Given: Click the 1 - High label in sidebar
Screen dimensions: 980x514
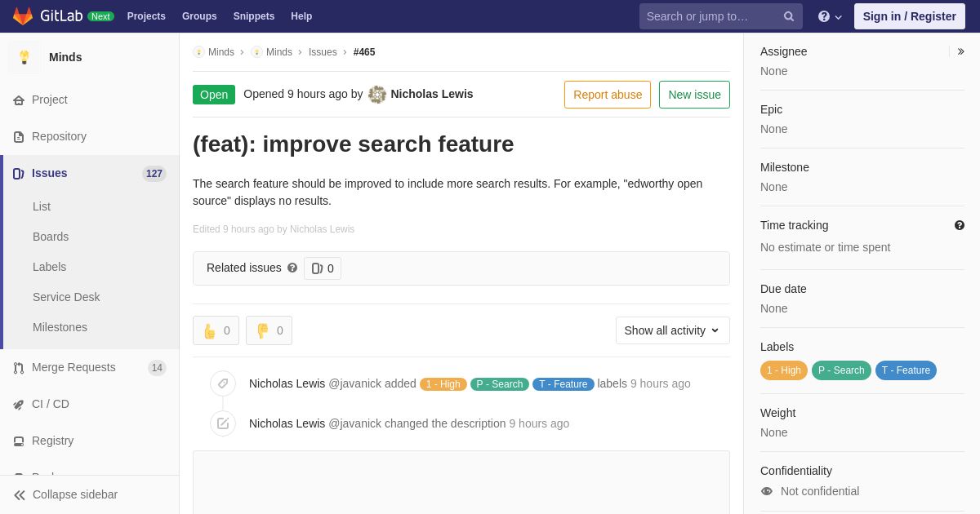Looking at the screenshot, I should (x=784, y=370).
